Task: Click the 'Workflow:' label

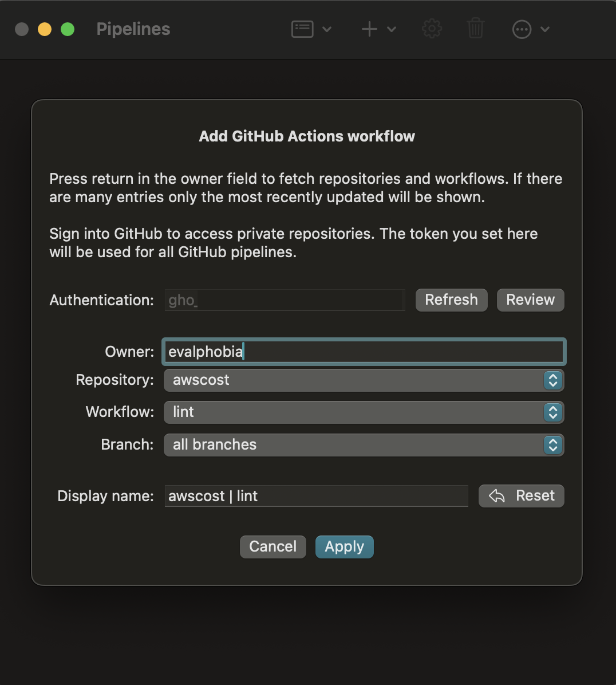Action: [x=120, y=412]
